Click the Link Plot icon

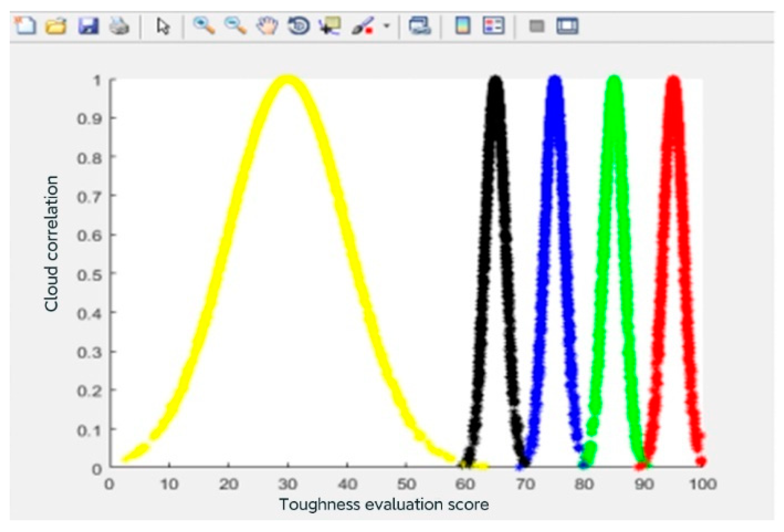click(420, 26)
